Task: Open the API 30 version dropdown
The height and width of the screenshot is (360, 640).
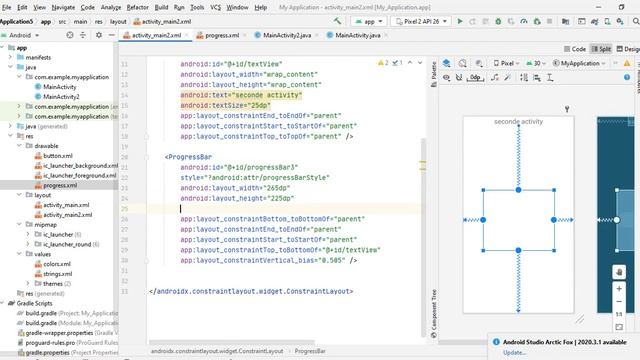Action: tap(536, 63)
